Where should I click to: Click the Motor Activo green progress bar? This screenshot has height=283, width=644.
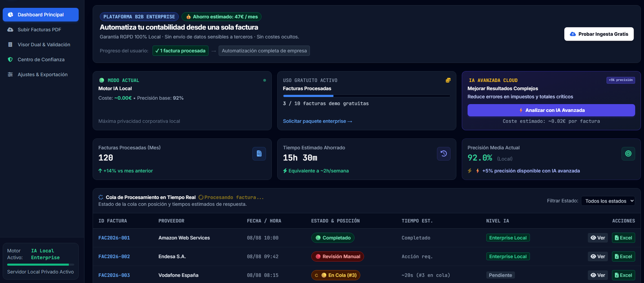coord(41,265)
